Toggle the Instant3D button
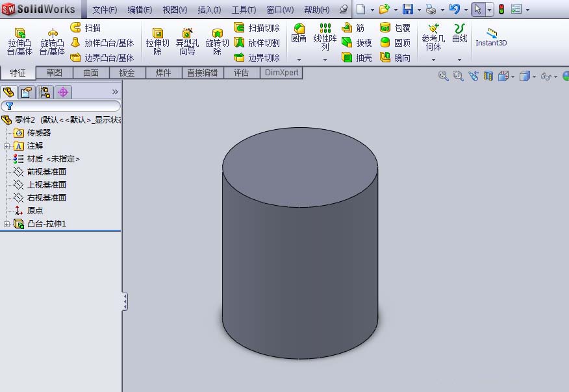The height and width of the screenshot is (392, 569). (491, 37)
